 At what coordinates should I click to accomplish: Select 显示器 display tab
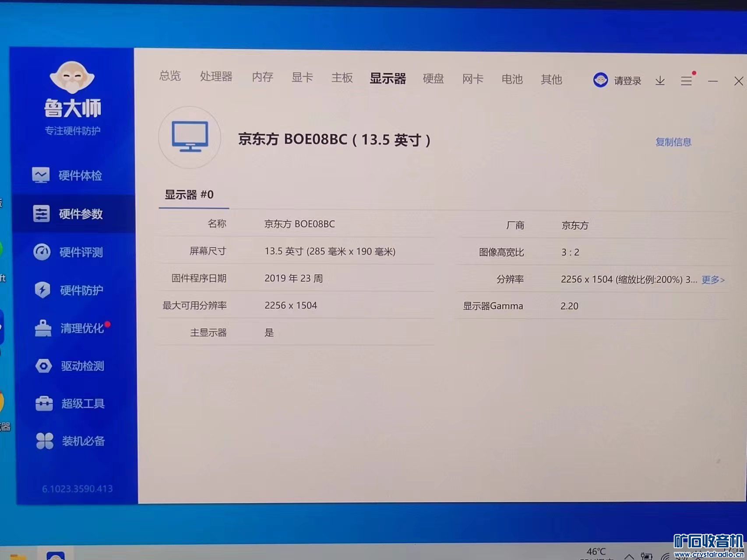pyautogui.click(x=388, y=78)
